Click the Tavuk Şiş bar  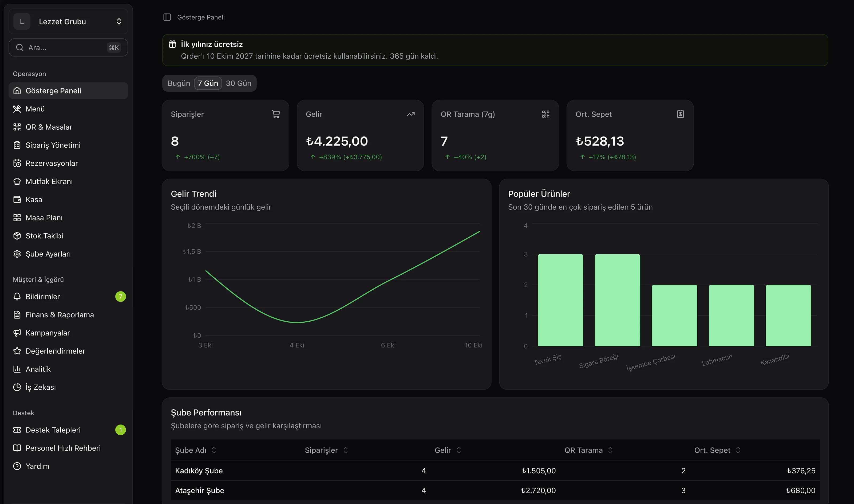pyautogui.click(x=560, y=300)
